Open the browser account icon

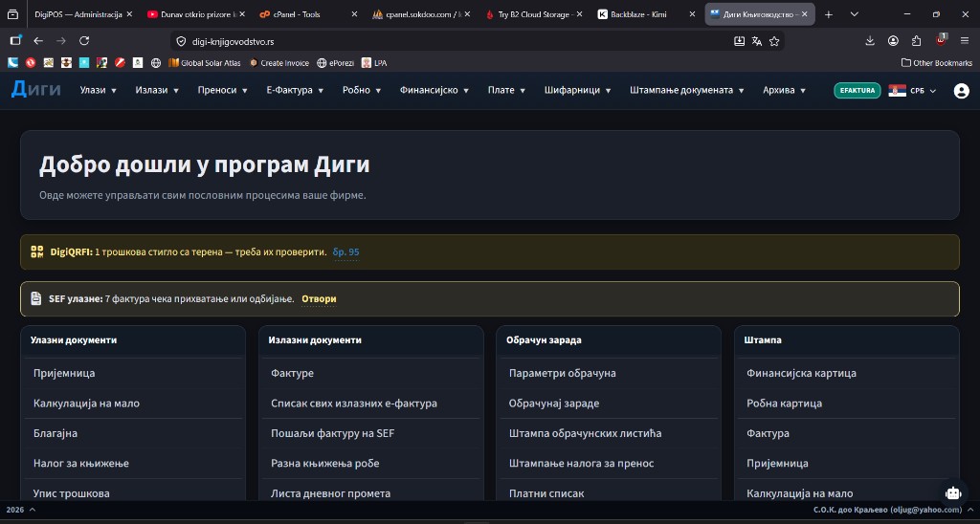click(893, 40)
